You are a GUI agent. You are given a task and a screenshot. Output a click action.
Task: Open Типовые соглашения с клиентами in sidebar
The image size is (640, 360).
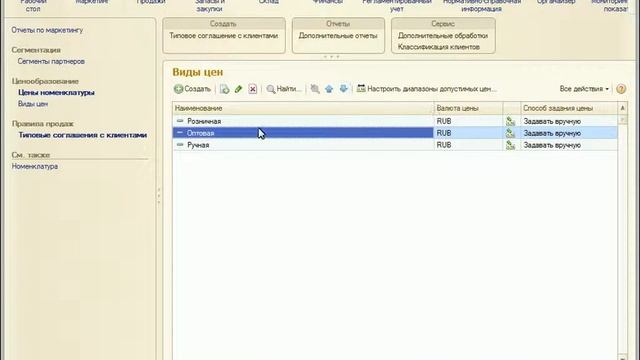point(82,135)
